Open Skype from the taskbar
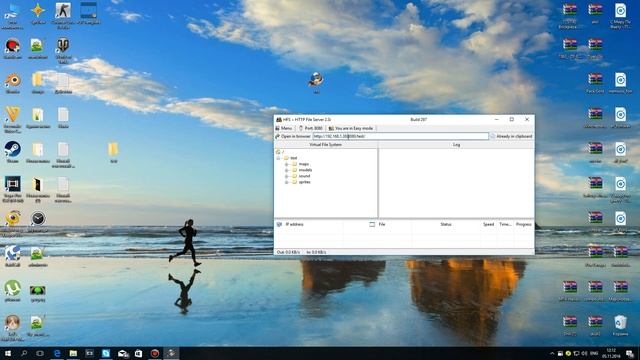640x360 pixels. coord(106,353)
